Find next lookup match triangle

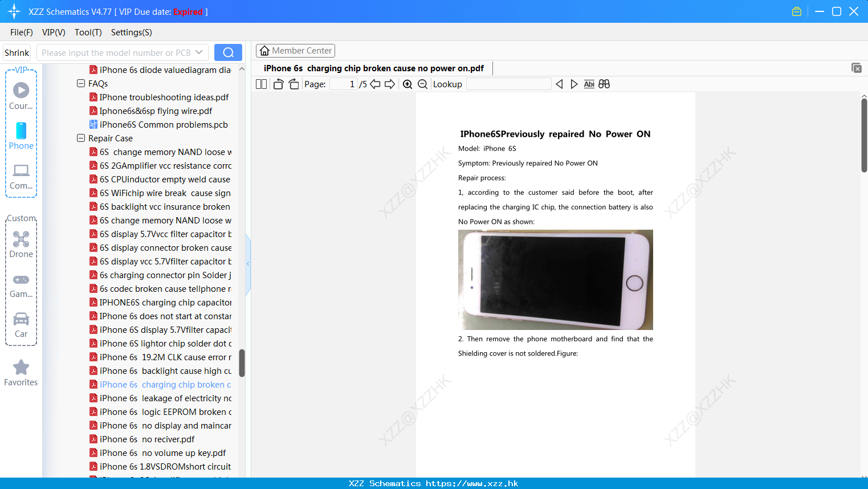(x=574, y=84)
